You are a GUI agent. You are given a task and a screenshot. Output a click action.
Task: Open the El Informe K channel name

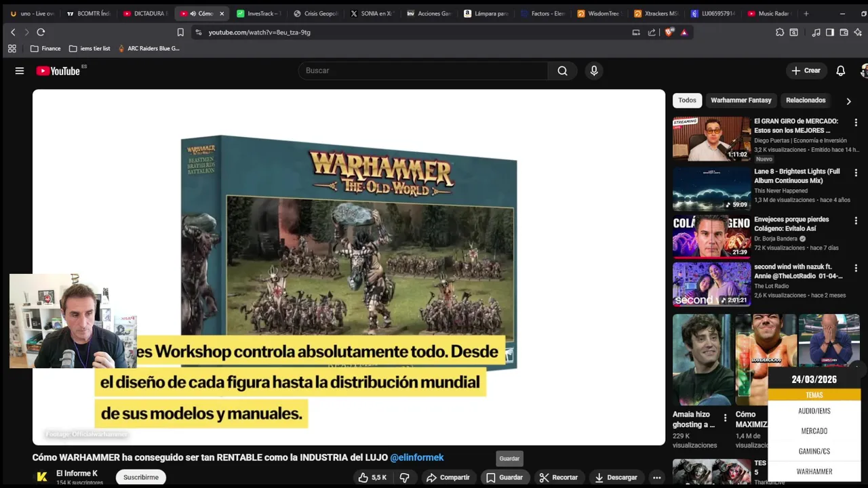pyautogui.click(x=77, y=473)
